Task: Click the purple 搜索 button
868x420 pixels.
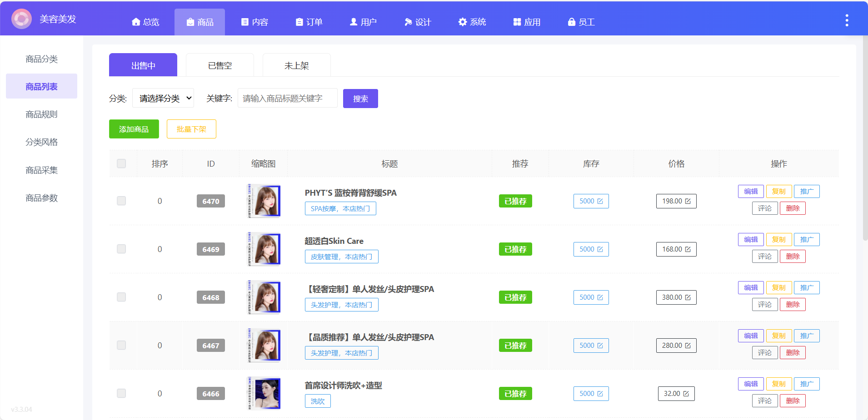Action: click(360, 99)
